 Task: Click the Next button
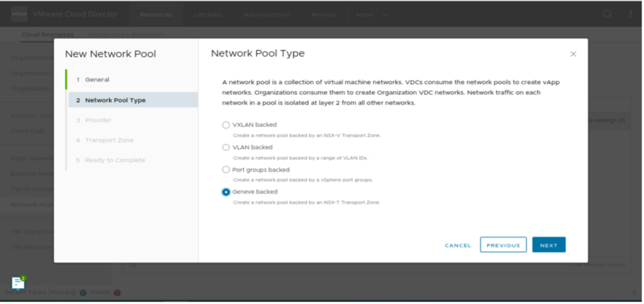click(x=548, y=245)
